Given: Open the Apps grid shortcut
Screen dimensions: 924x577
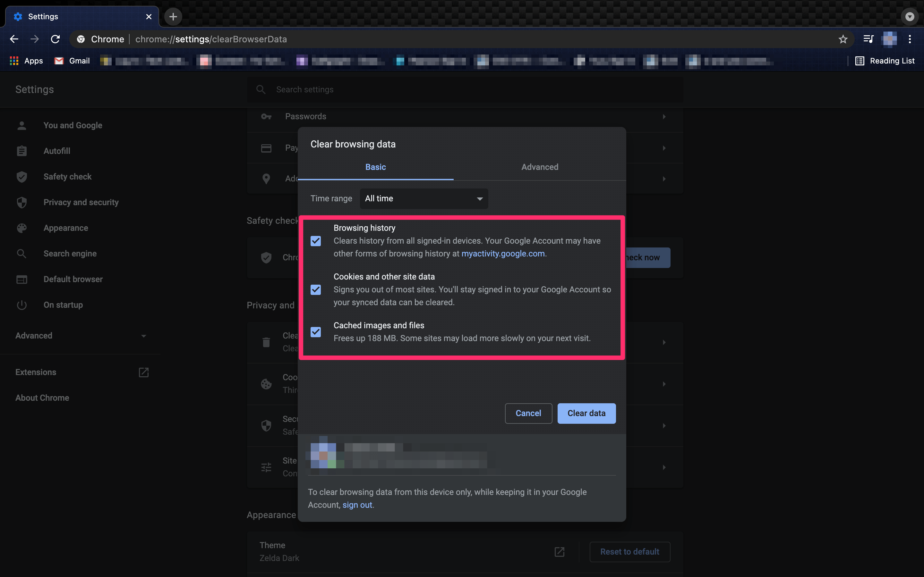Looking at the screenshot, I should (x=26, y=61).
